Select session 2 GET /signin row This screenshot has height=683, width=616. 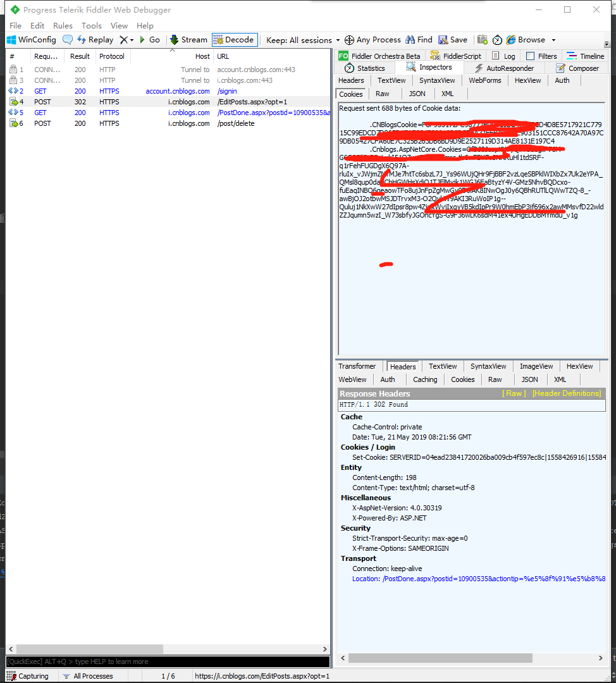(168, 91)
